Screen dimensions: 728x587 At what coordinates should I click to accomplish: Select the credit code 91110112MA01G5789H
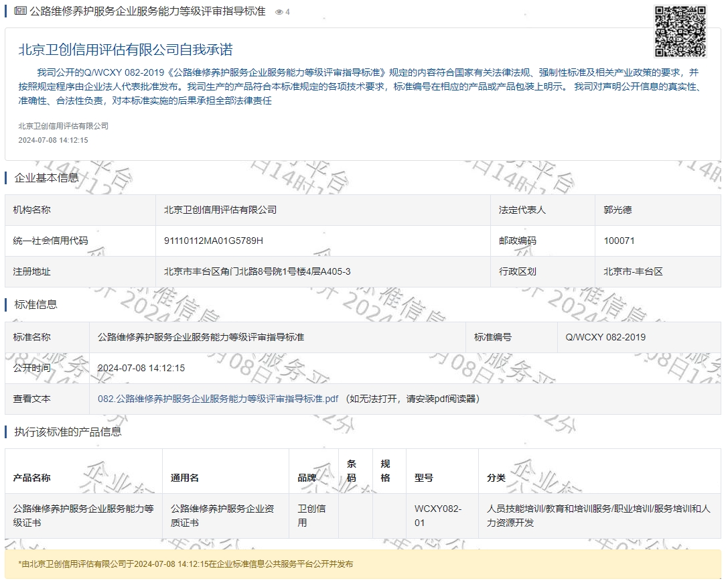[x=214, y=241]
